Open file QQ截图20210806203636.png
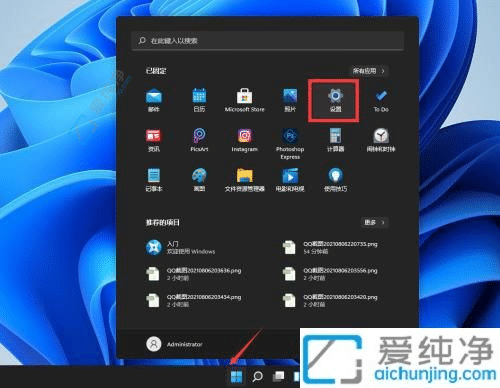The width and height of the screenshot is (500, 388). coord(194,274)
